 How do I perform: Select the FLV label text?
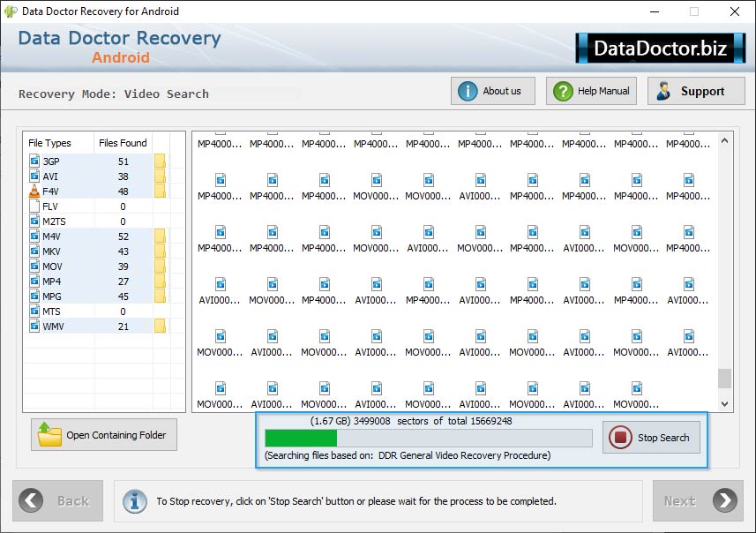tap(50, 206)
